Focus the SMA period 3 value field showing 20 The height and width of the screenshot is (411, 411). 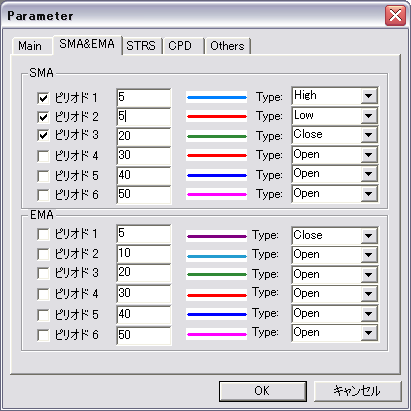144,136
